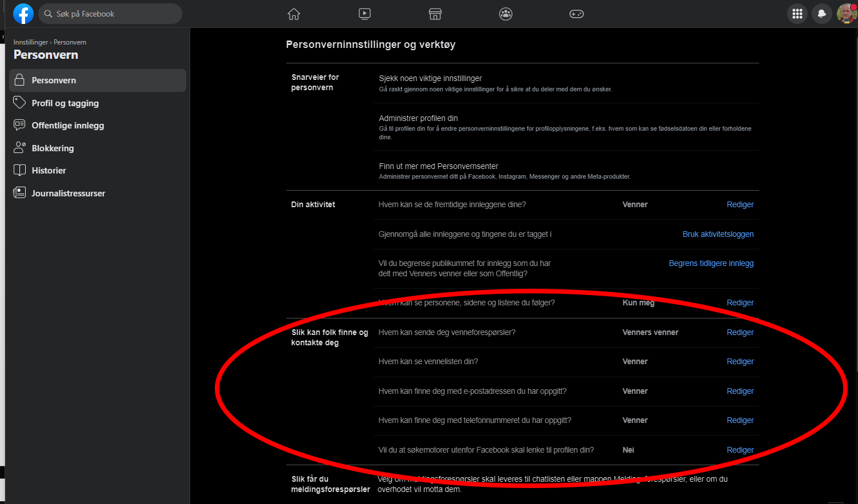Open the Groups icon in top bar

point(506,14)
